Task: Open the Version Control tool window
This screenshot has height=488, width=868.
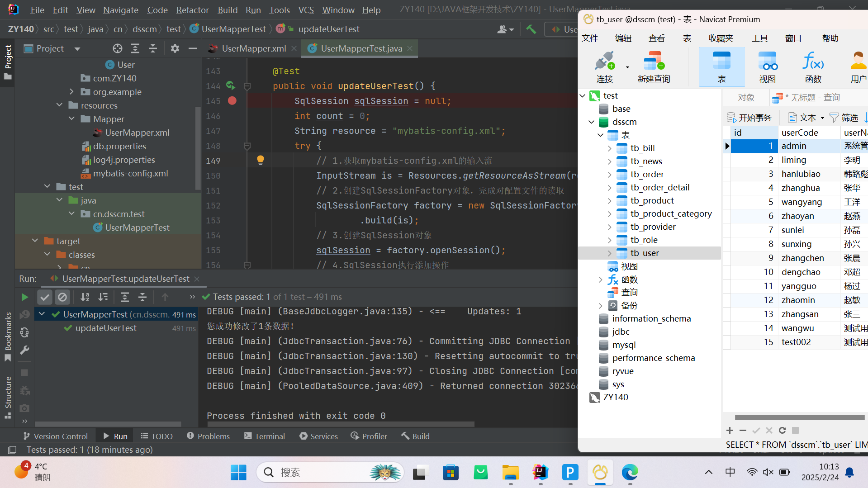Action: coord(56,436)
